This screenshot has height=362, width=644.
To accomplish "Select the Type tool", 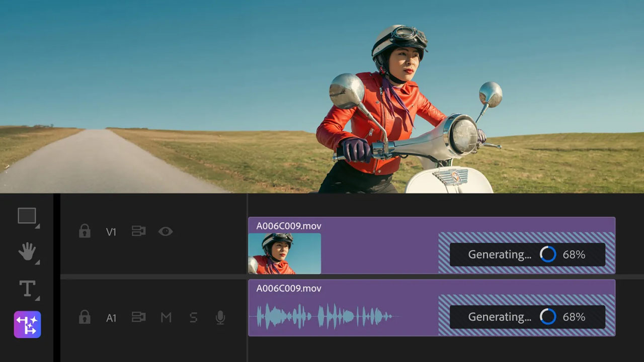I will [x=26, y=288].
